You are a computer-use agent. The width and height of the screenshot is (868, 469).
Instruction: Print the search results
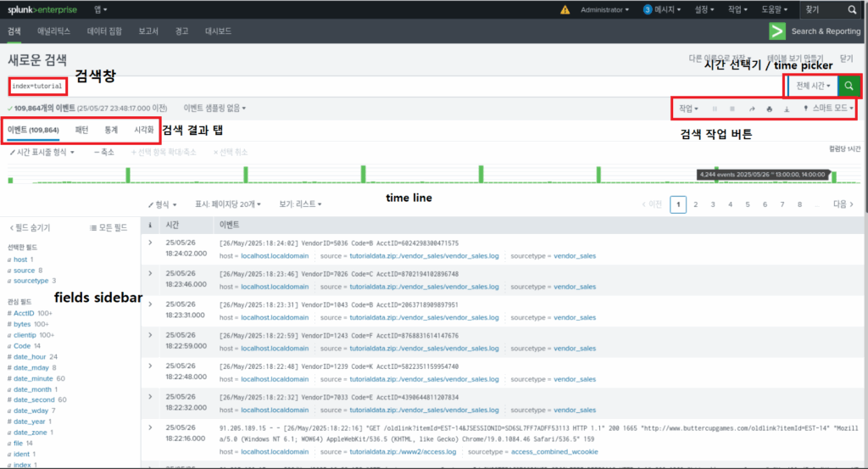(769, 109)
